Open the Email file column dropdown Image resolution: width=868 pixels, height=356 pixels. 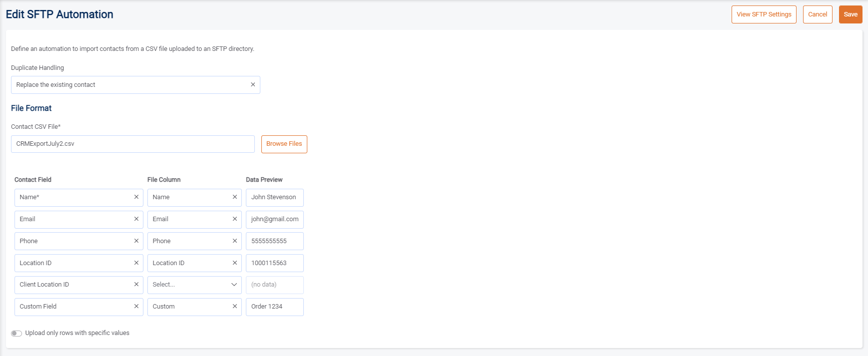[x=190, y=219]
